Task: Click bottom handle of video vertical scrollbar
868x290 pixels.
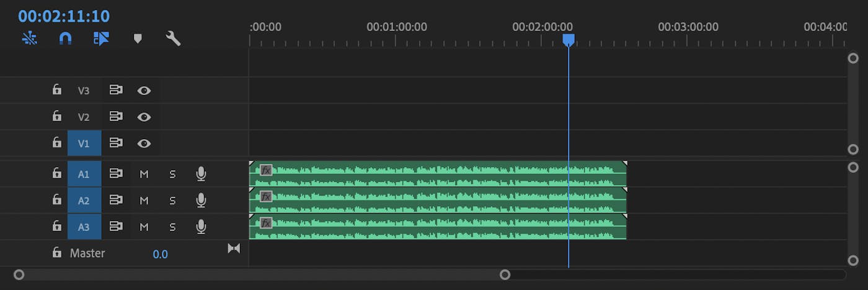Action: [x=853, y=149]
